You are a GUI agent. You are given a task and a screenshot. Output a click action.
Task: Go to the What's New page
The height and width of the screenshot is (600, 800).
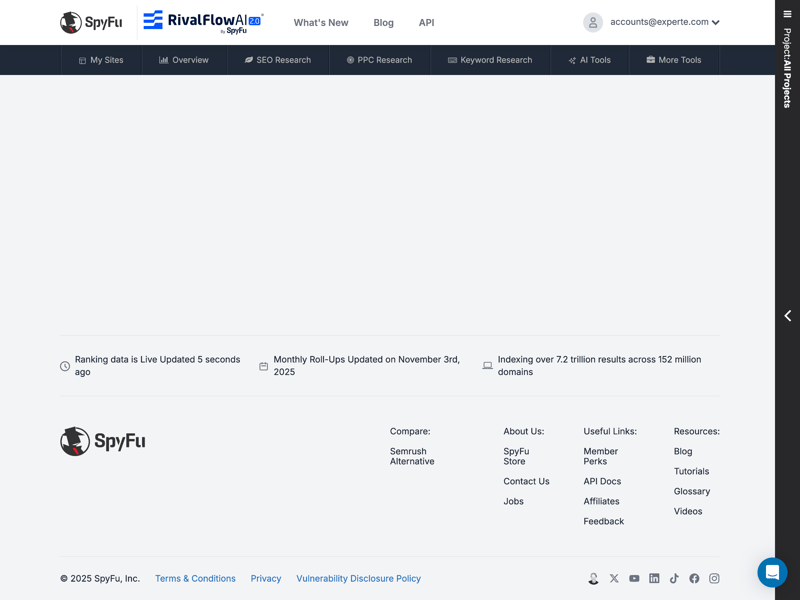(x=321, y=23)
